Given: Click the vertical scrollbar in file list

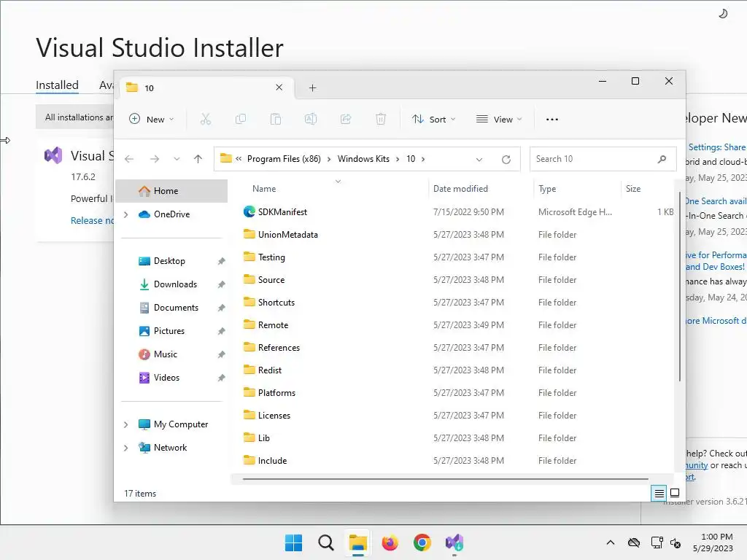Looking at the screenshot, I should coord(679,286).
